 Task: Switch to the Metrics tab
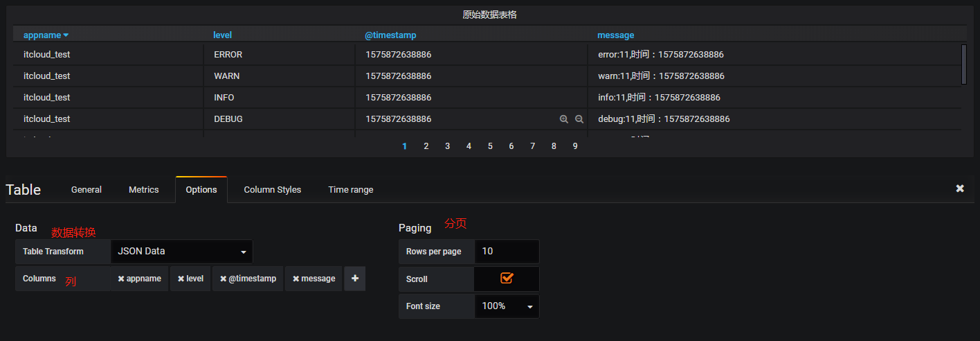tap(144, 189)
